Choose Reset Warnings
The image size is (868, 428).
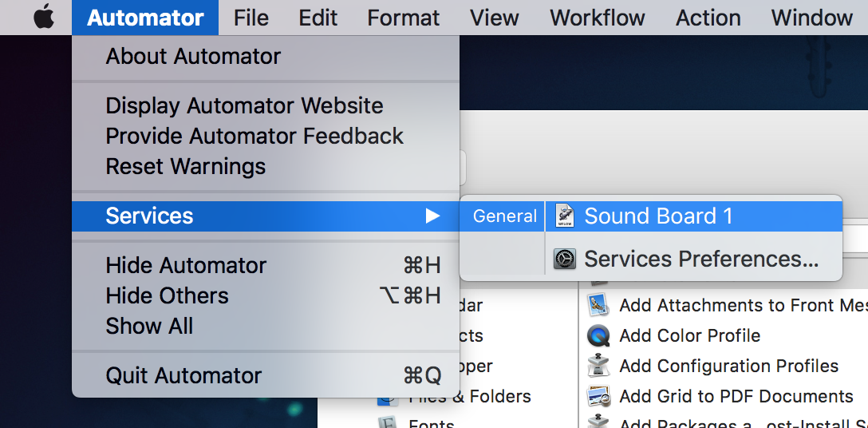click(266, 166)
